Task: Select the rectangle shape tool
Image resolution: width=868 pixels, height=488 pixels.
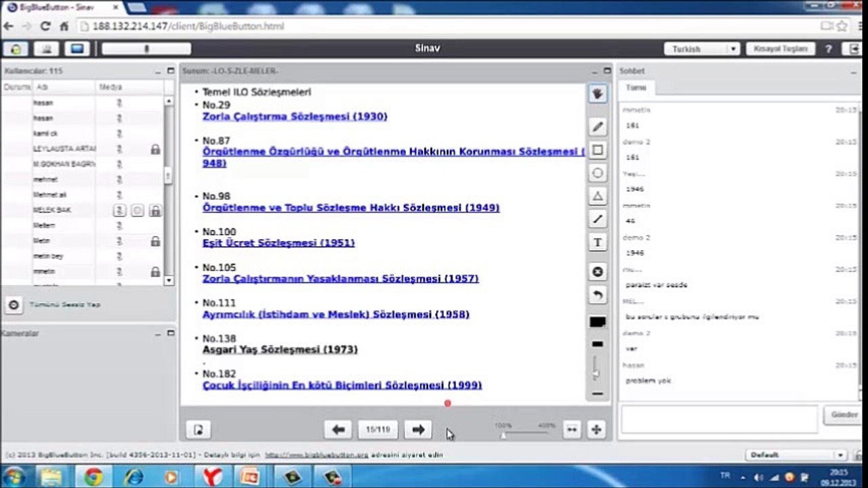Action: click(x=598, y=150)
